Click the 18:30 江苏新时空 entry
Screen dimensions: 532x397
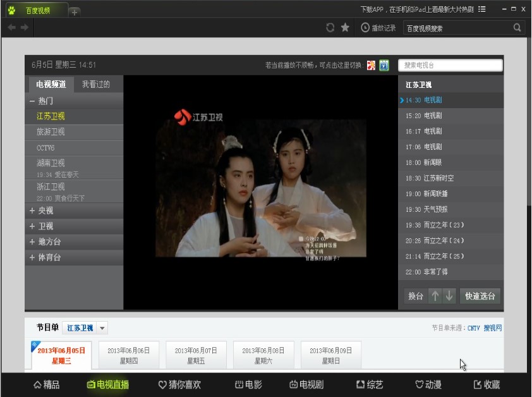point(450,178)
